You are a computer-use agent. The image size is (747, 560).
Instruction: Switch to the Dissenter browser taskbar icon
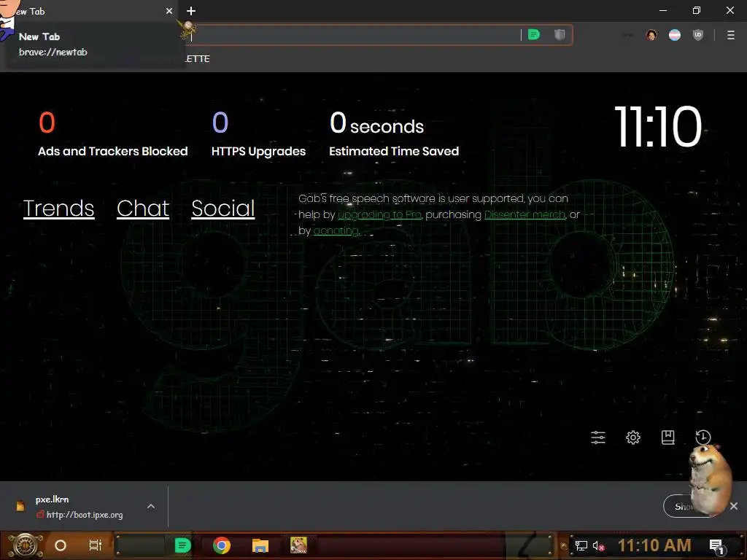[x=182, y=545]
